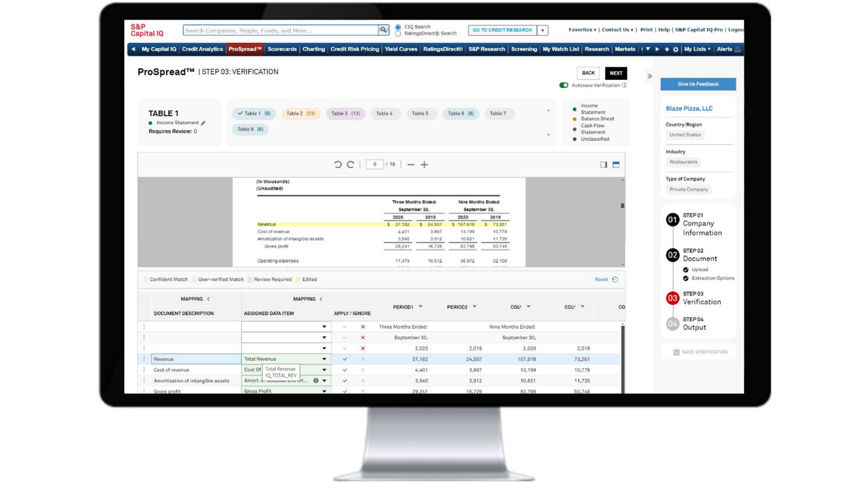Click the document viewer scrollbar thumb
This screenshot has width=868, height=488.
point(623,205)
